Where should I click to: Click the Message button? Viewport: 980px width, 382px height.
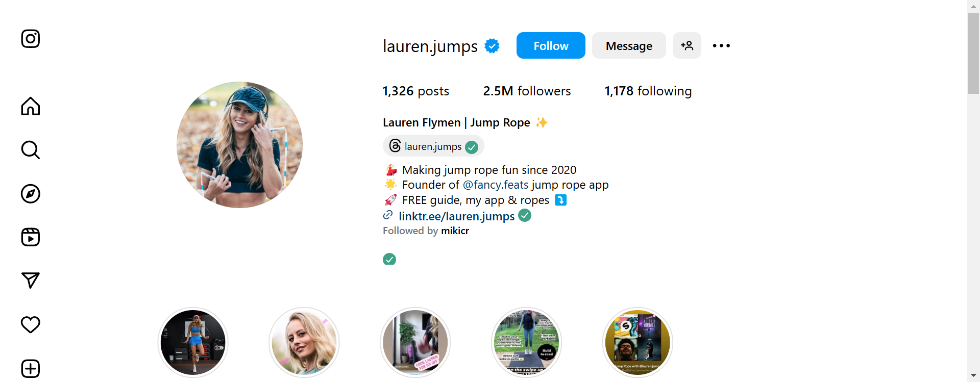click(x=629, y=45)
